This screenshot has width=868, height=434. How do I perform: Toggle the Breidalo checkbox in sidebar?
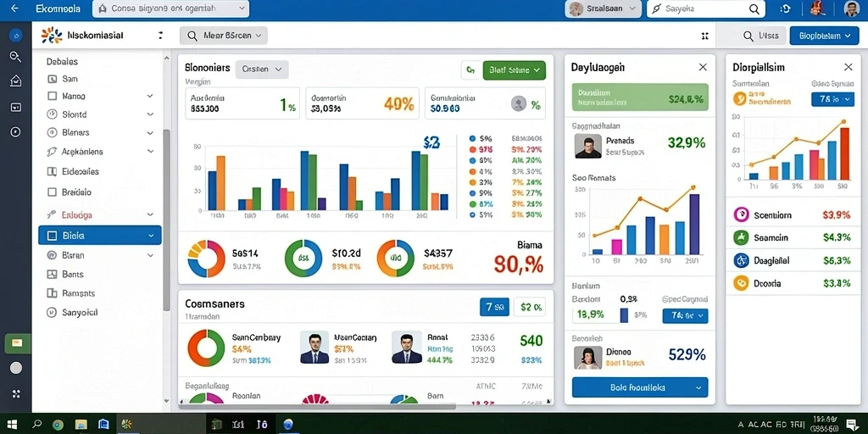click(x=53, y=192)
